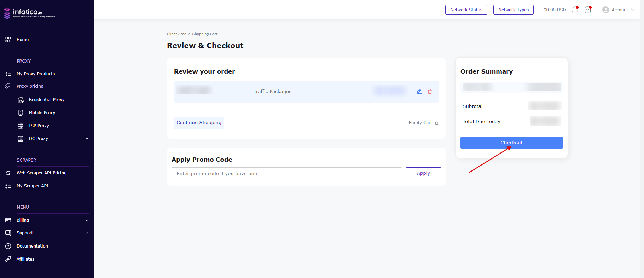This screenshot has height=278, width=644.
Task: Open the Affiliates page
Action: 25,259
